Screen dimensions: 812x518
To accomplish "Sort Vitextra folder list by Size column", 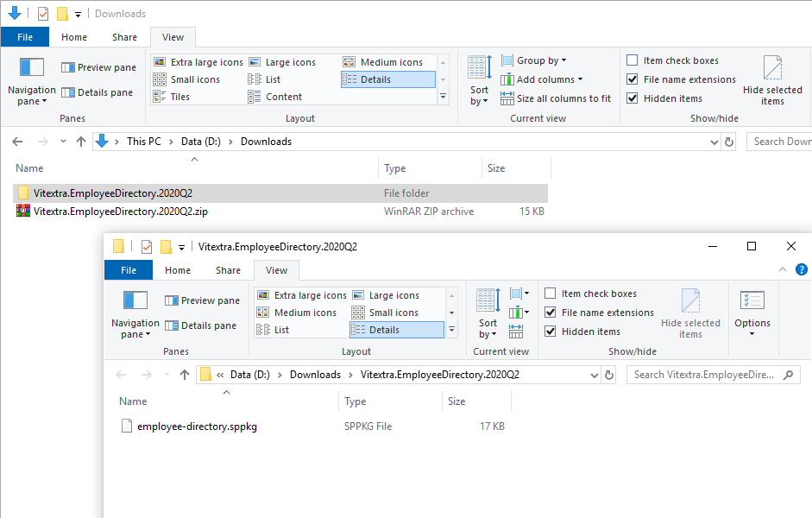I will click(476, 401).
